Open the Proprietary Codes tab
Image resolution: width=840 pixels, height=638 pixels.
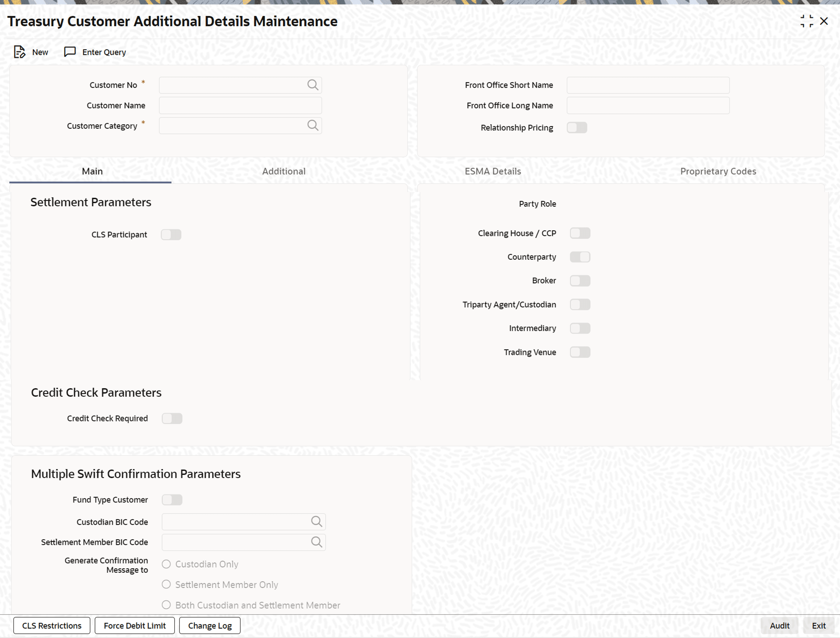(718, 171)
